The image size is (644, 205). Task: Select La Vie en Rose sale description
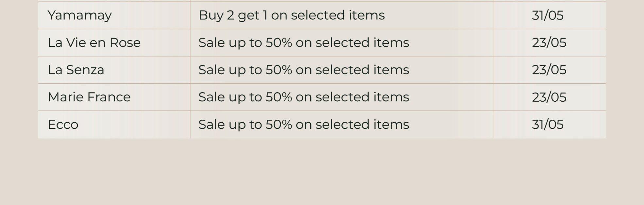304,43
